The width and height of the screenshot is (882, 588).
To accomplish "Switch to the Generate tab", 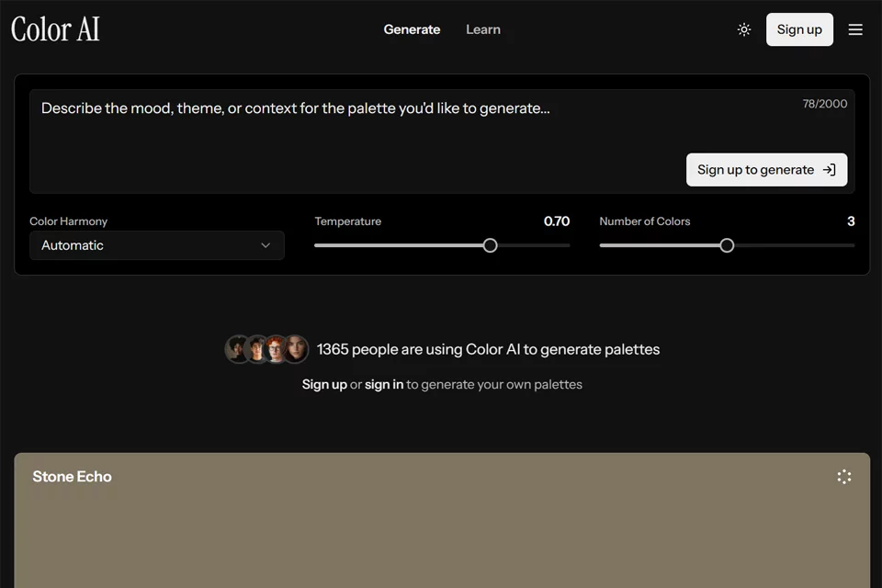I will (412, 29).
